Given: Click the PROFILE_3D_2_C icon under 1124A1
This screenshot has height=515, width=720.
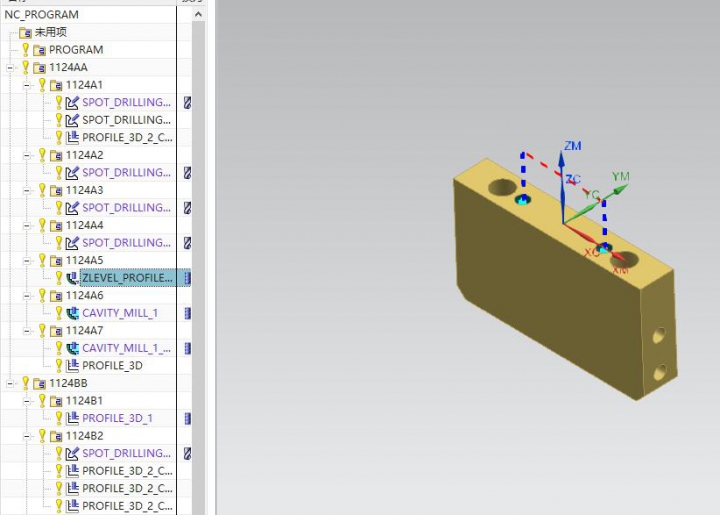Looking at the screenshot, I should tap(72, 138).
